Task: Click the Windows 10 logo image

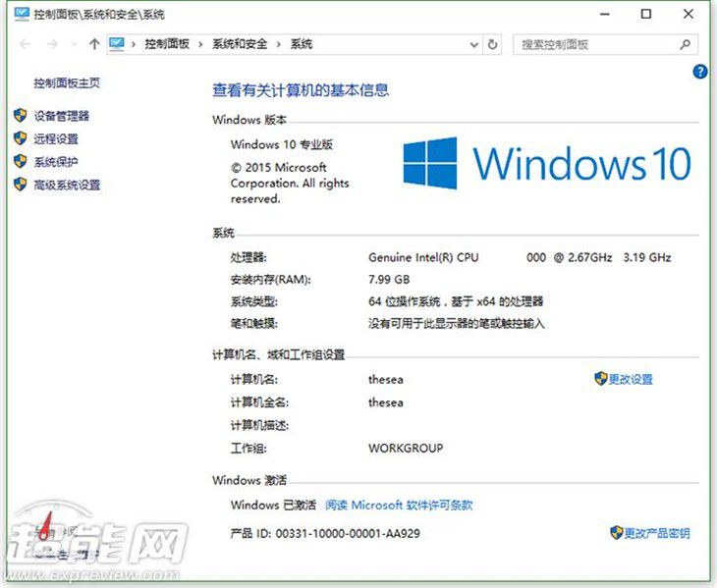Action: point(547,163)
